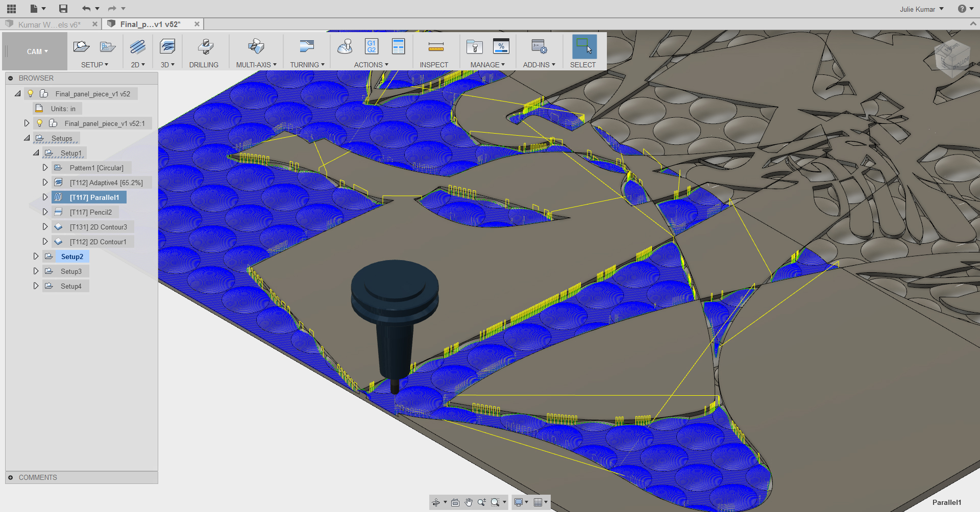Image resolution: width=980 pixels, height=512 pixels.
Task: Switch to the Kumar W...els v6* tab
Action: point(50,24)
